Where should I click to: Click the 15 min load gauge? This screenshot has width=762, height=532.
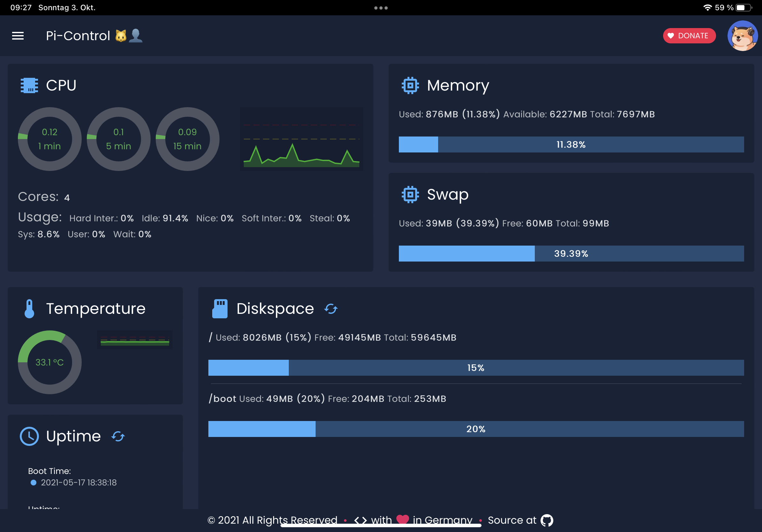[188, 139]
